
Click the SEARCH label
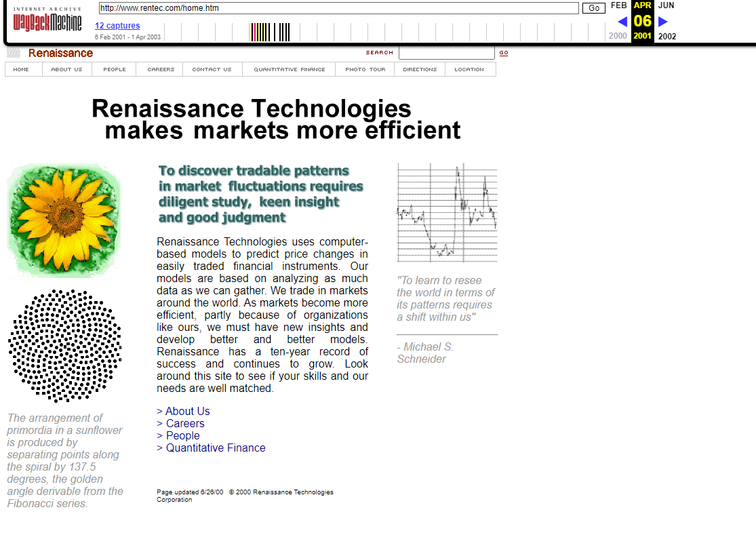[x=380, y=53]
